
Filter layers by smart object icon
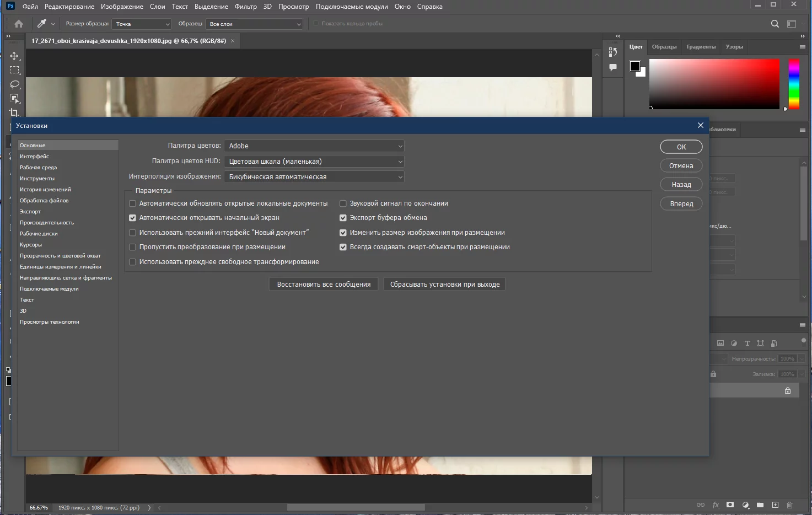pos(774,343)
